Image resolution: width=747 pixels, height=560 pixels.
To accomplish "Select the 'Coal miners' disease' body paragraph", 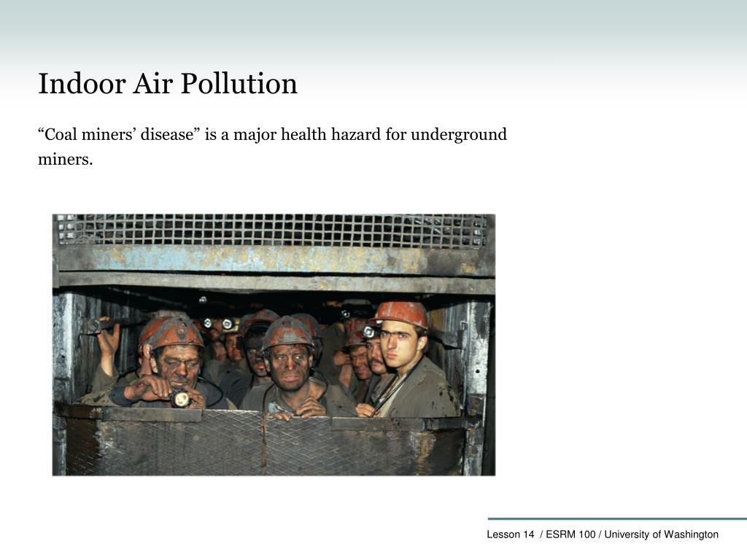I will click(x=272, y=146).
